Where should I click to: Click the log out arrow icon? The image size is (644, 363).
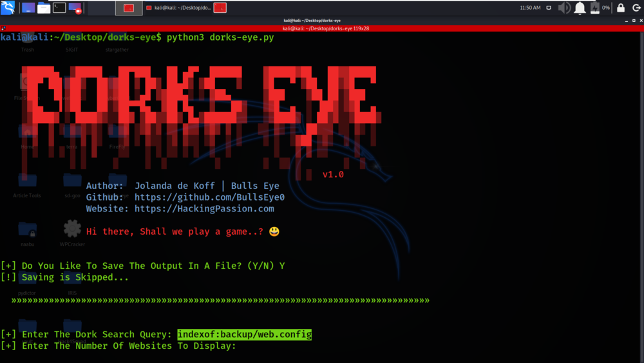pos(636,8)
